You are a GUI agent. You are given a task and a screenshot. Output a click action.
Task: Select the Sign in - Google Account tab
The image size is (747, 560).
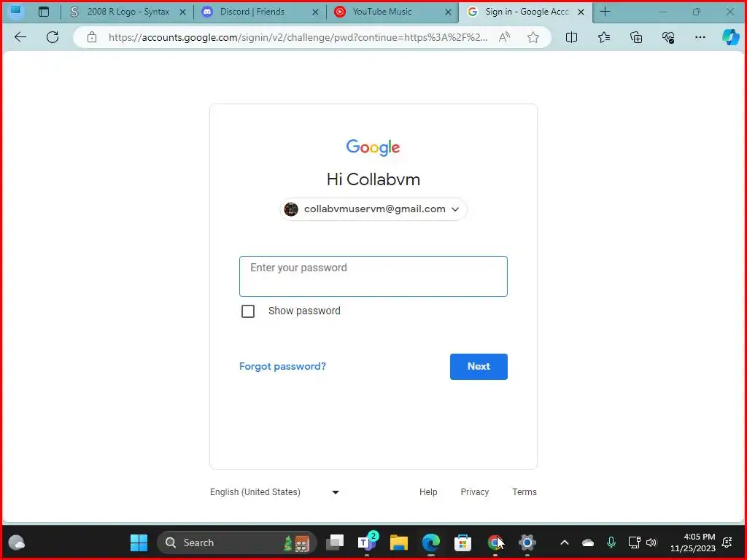[525, 12]
